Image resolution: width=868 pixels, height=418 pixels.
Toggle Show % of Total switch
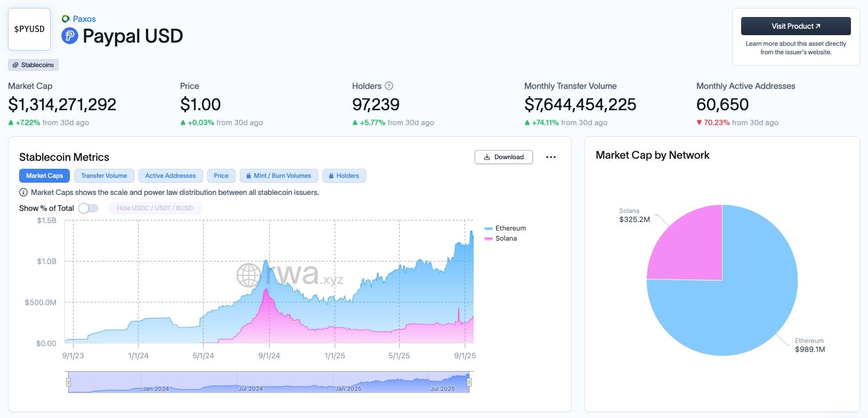point(88,208)
